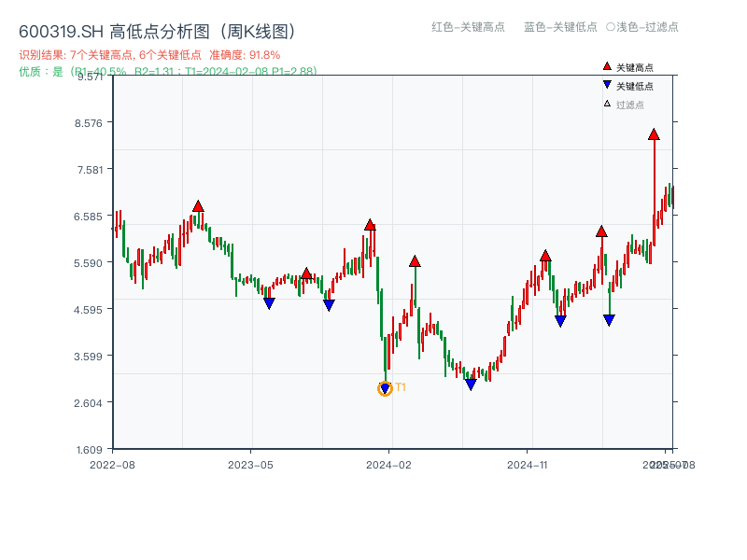Viewport: 747px width, 560px height.
Task: Click the orange T1 circle marker
Action: 385,388
